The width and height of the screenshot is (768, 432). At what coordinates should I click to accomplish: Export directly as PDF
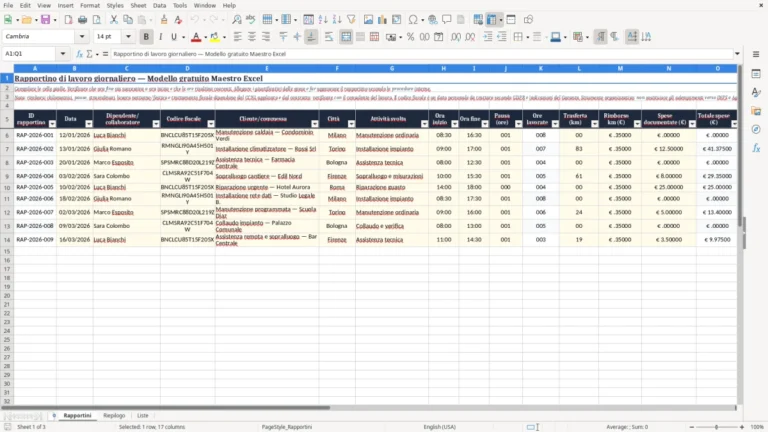(x=68, y=20)
